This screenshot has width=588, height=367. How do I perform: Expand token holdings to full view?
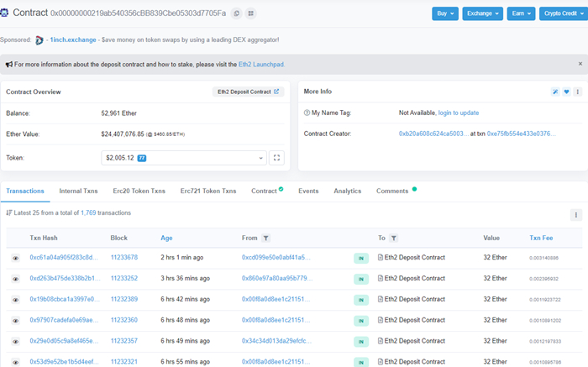[x=277, y=157]
